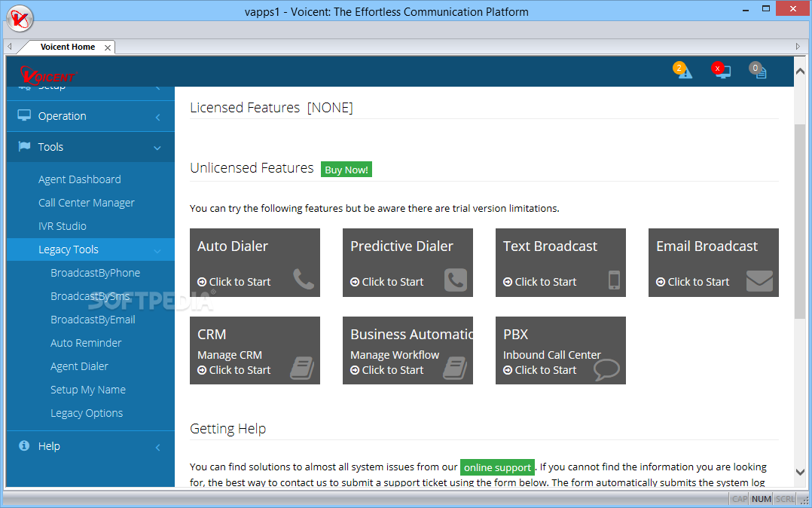The width and height of the screenshot is (812, 508).
Task: Click the green Buy Now! button
Action: (346, 170)
